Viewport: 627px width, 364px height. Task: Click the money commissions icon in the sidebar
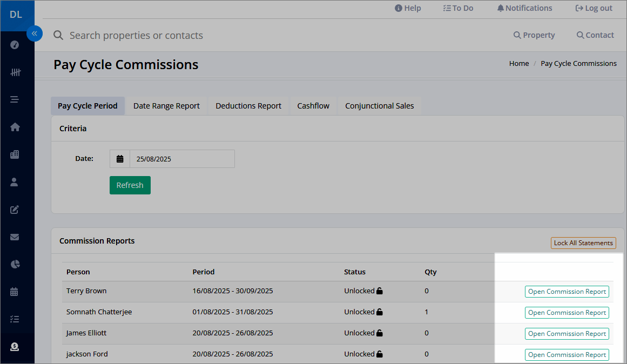[x=15, y=347]
